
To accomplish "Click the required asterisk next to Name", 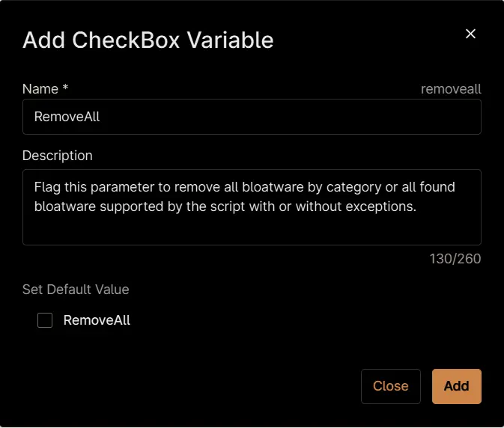I will point(65,87).
